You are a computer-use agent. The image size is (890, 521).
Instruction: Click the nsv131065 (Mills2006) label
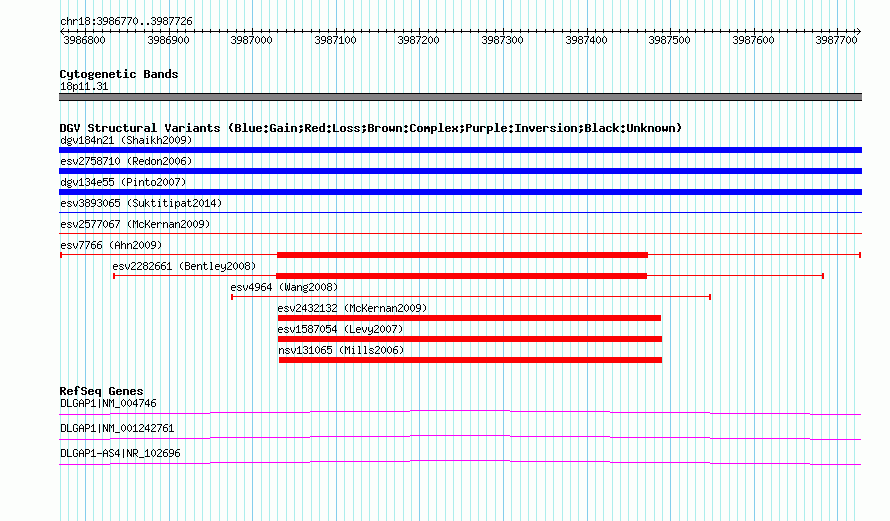[341, 350]
